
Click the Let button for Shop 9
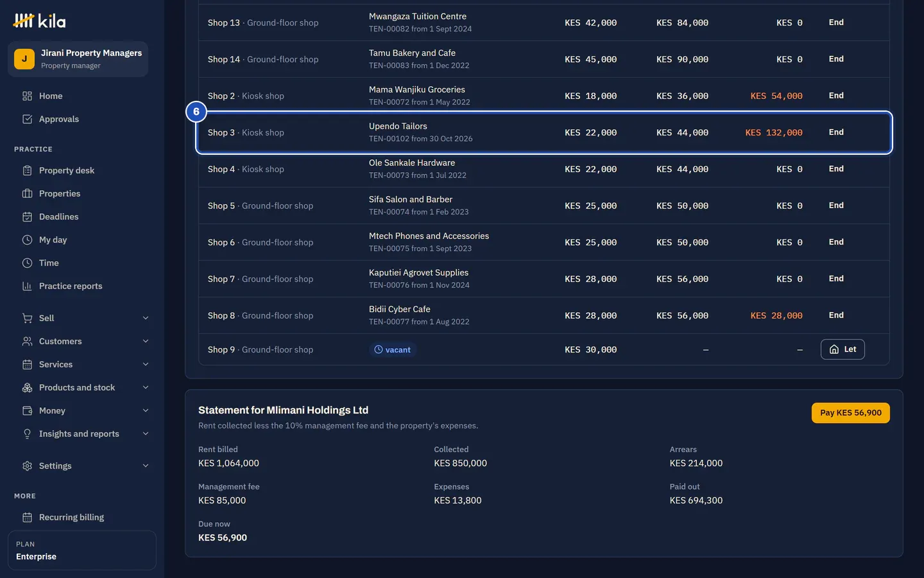[843, 349]
